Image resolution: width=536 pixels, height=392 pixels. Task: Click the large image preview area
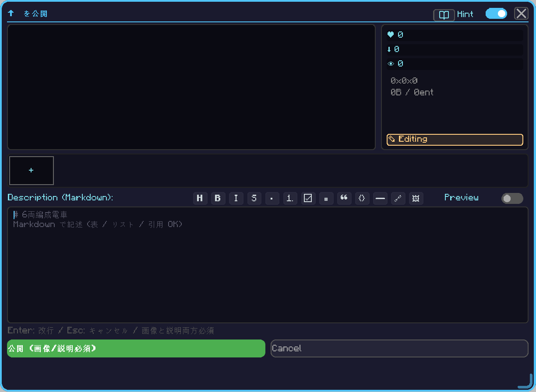tap(191, 87)
